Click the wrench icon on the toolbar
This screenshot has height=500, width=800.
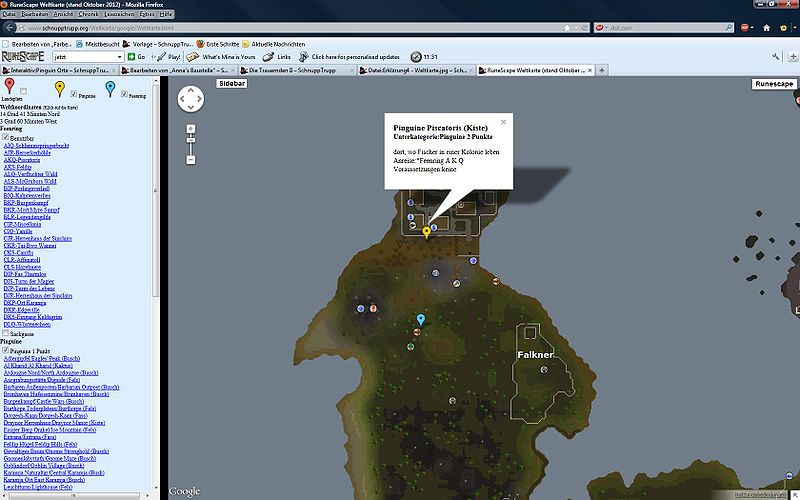pos(776,57)
